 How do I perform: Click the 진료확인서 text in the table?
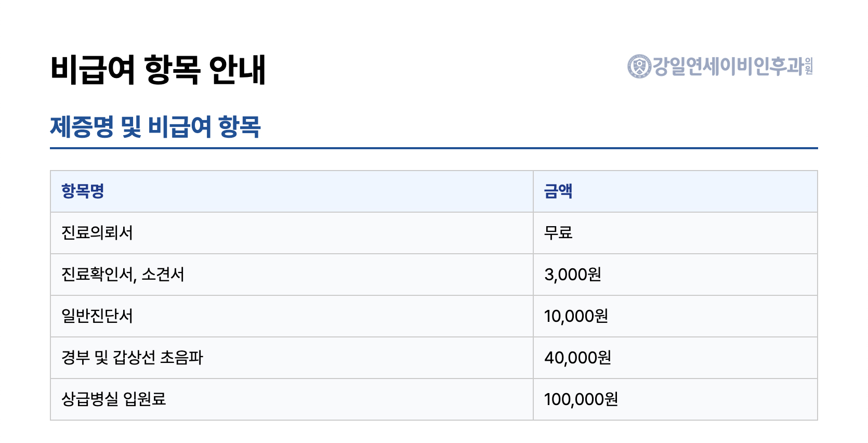click(x=97, y=275)
